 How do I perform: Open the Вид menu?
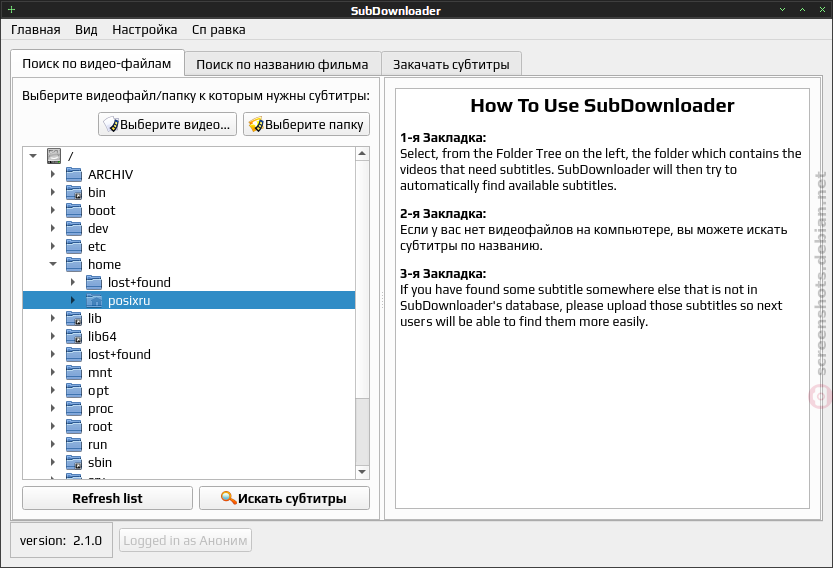pos(86,30)
